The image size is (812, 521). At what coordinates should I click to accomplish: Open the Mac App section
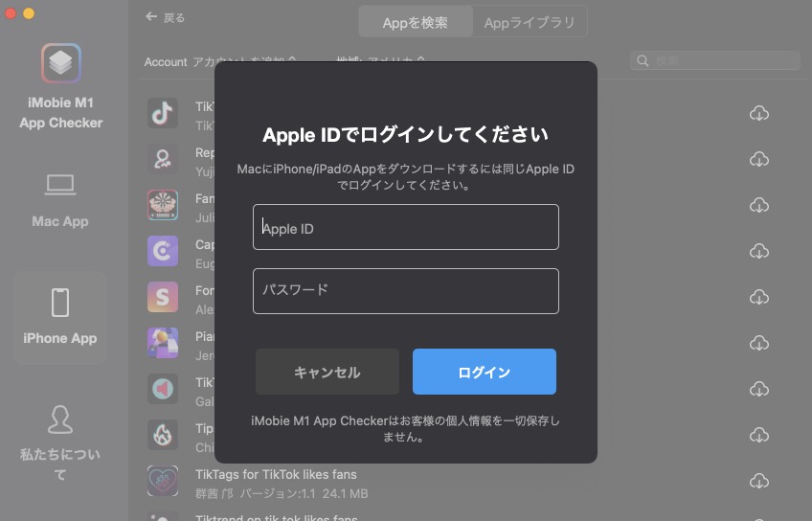point(60,202)
